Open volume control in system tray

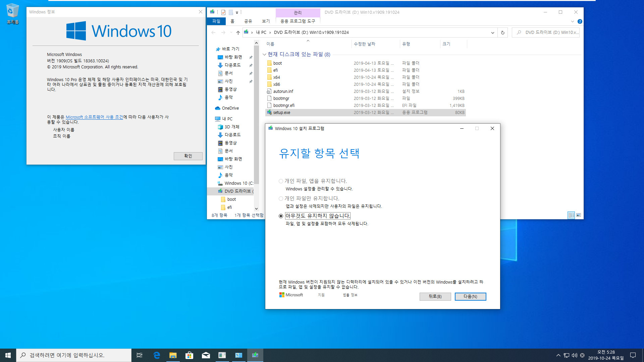coord(574,355)
